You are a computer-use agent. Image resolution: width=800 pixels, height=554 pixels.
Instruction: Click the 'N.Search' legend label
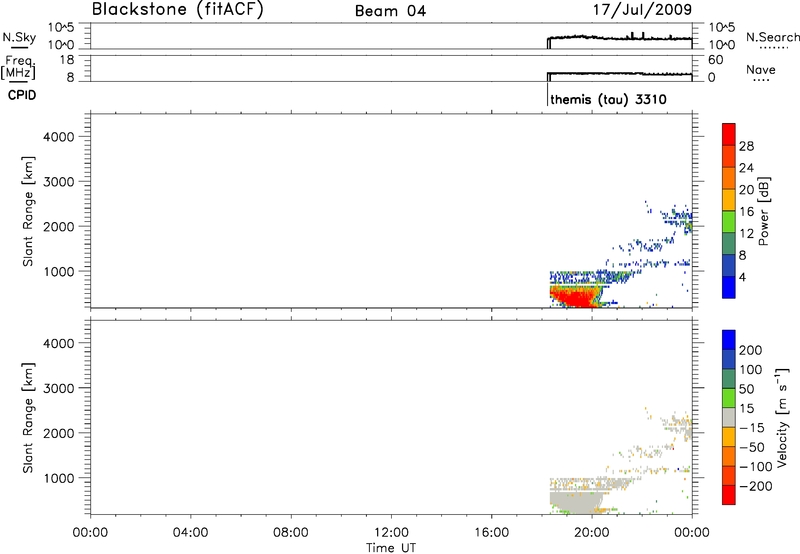coord(772,37)
